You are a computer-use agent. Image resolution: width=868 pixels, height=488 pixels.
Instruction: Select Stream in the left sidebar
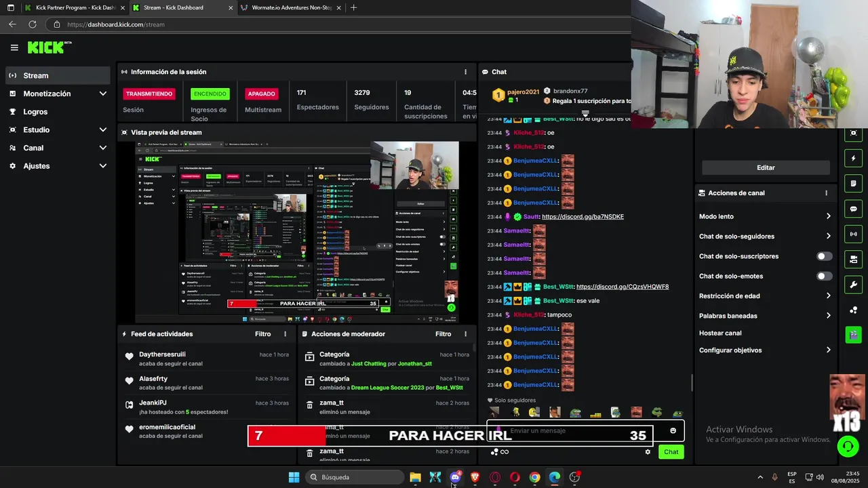tap(58, 75)
